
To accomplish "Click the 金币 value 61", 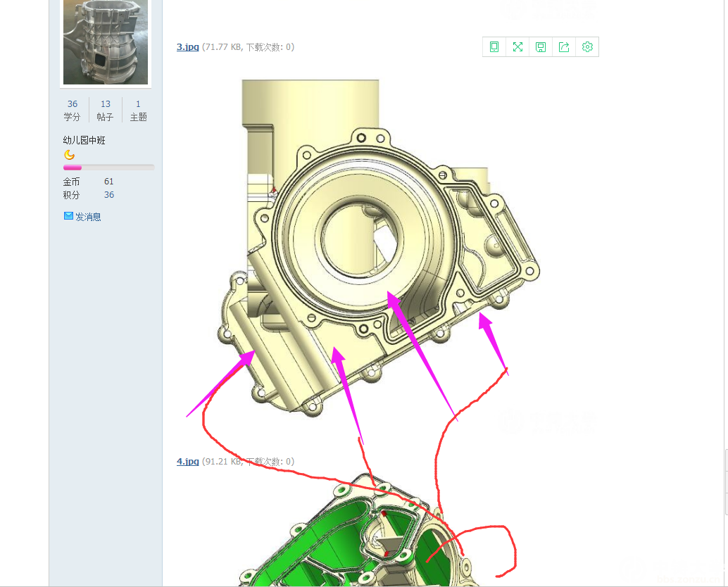I will [x=109, y=182].
